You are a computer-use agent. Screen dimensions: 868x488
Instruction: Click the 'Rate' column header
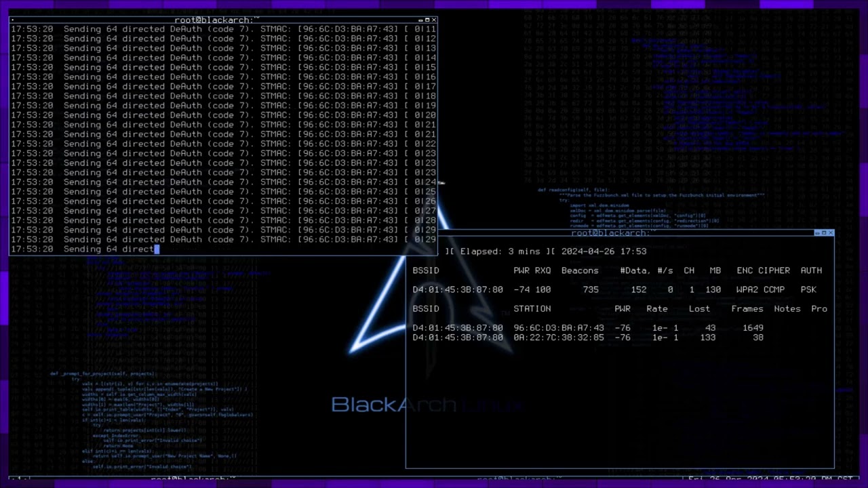(657, 308)
